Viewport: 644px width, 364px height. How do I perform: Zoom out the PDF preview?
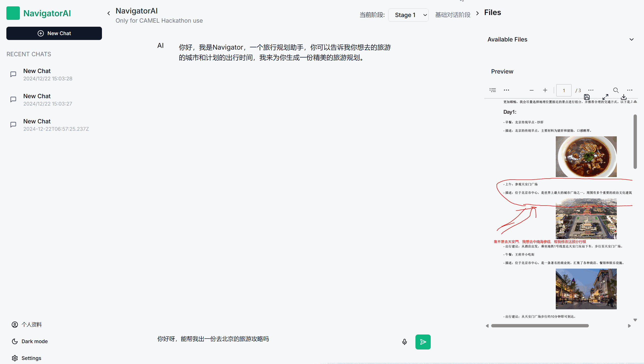(x=531, y=90)
